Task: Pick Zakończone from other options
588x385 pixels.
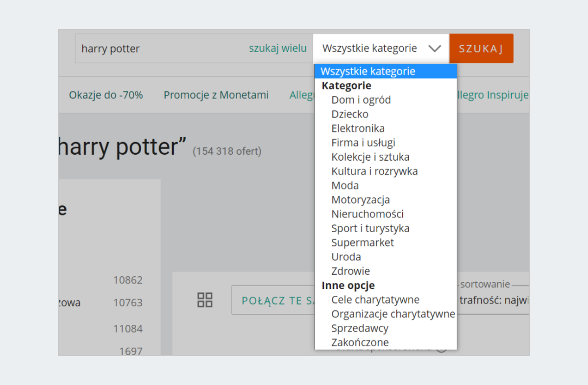Action: point(360,342)
